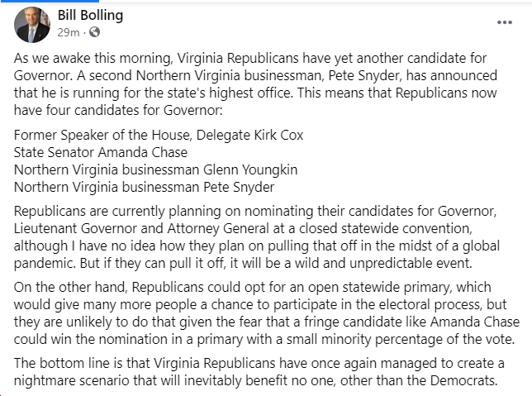
Task: Open the post options three-dots menu
Action: [504, 22]
